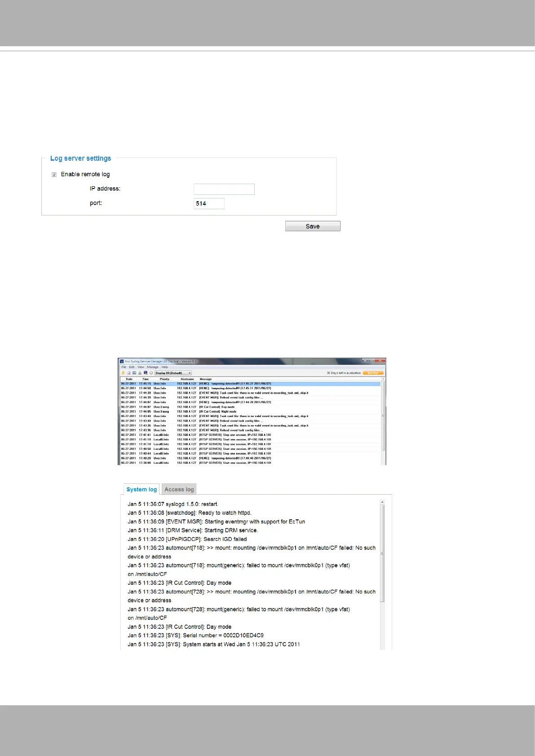535x756 pixels.
Task: Click the blue monitor toolbar icon
Action: pyautogui.click(x=146, y=373)
